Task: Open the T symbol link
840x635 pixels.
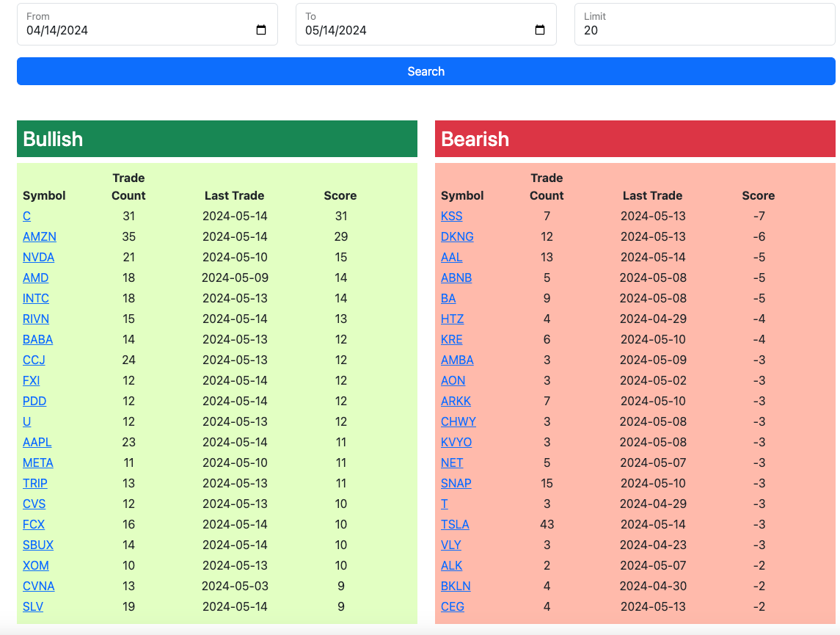Action: point(445,504)
